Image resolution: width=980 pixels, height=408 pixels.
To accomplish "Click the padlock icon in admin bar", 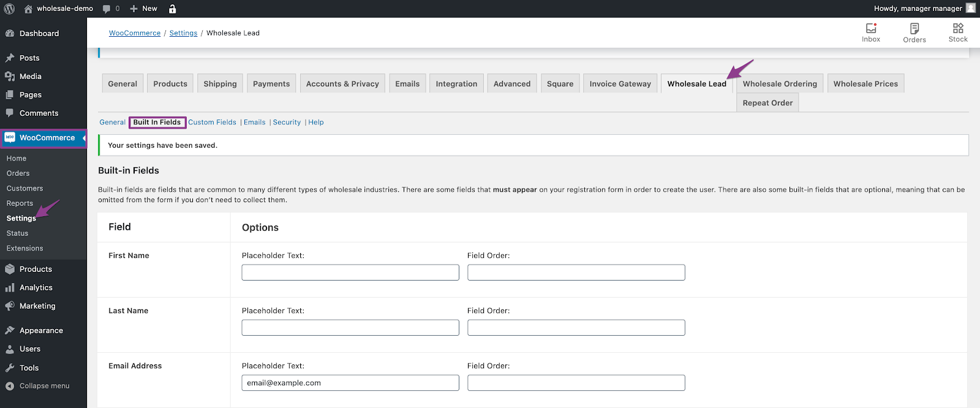I will [x=172, y=9].
